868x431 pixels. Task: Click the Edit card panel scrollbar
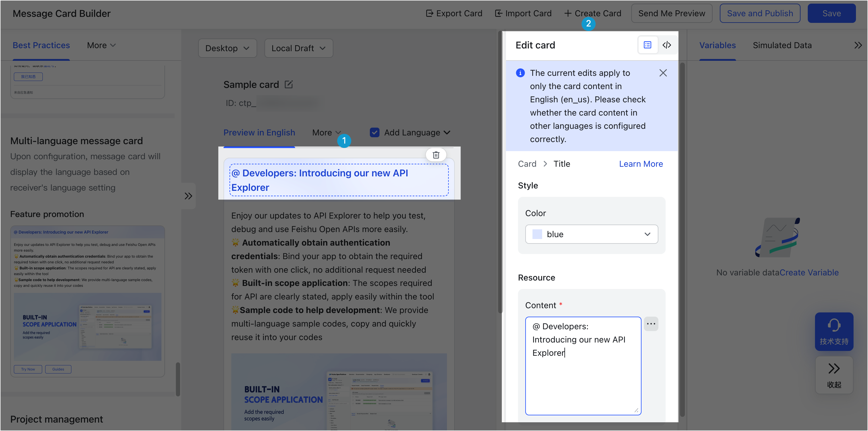(x=682, y=239)
